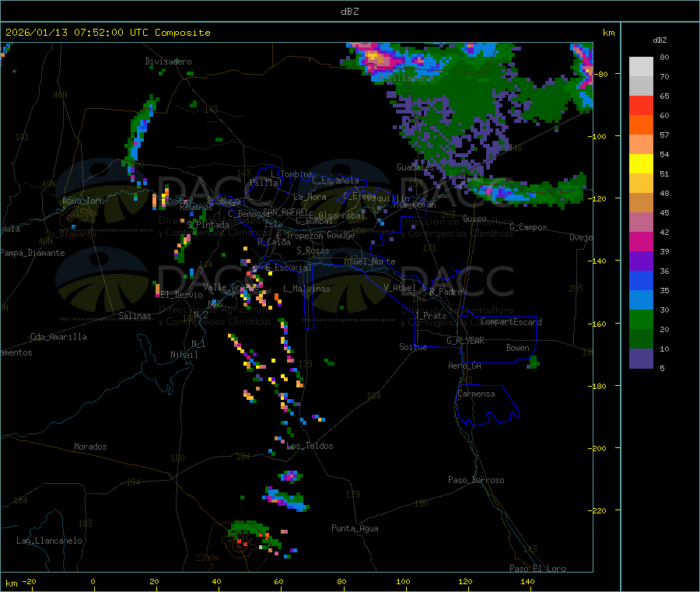Viewport: 700px width, 592px height.
Task: Click the Carmensa place label
Action: click(x=476, y=394)
